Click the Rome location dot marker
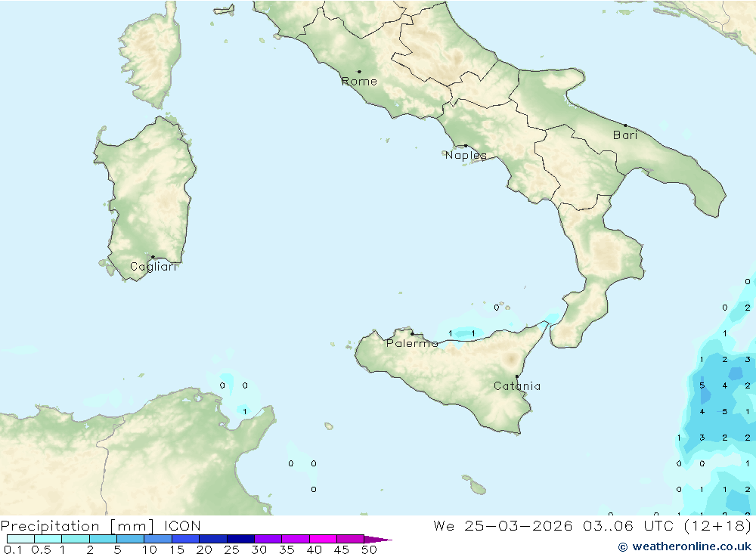 359,72
